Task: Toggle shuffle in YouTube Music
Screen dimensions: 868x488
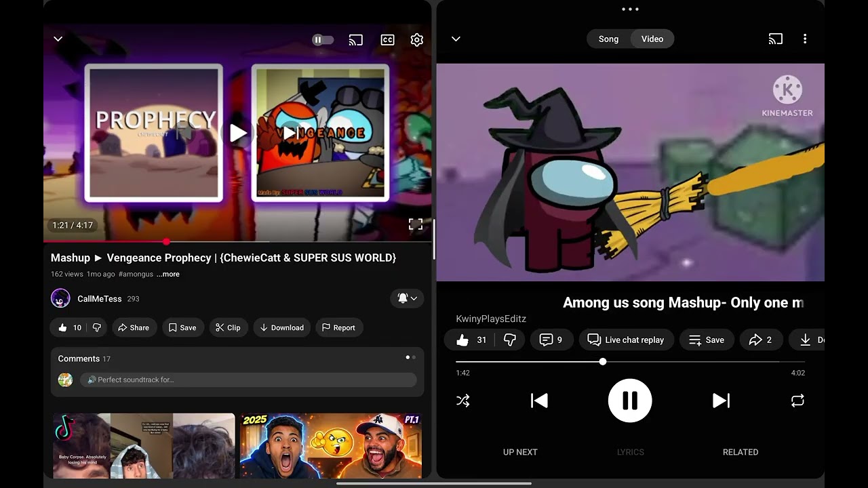Action: coord(463,401)
